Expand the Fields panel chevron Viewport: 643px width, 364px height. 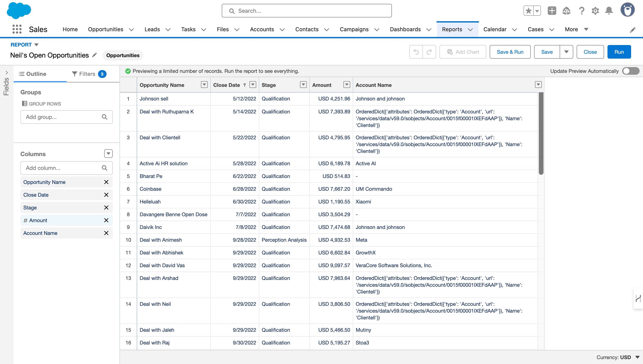point(7,72)
